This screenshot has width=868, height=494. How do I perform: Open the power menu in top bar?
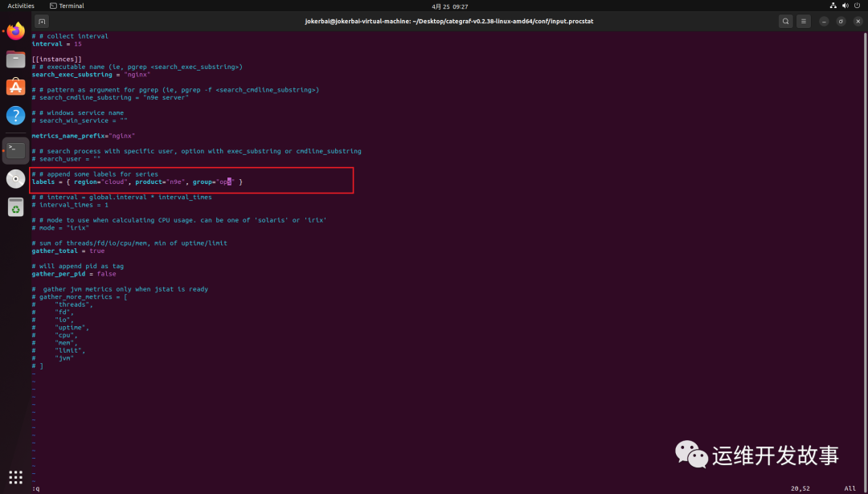[x=857, y=6]
